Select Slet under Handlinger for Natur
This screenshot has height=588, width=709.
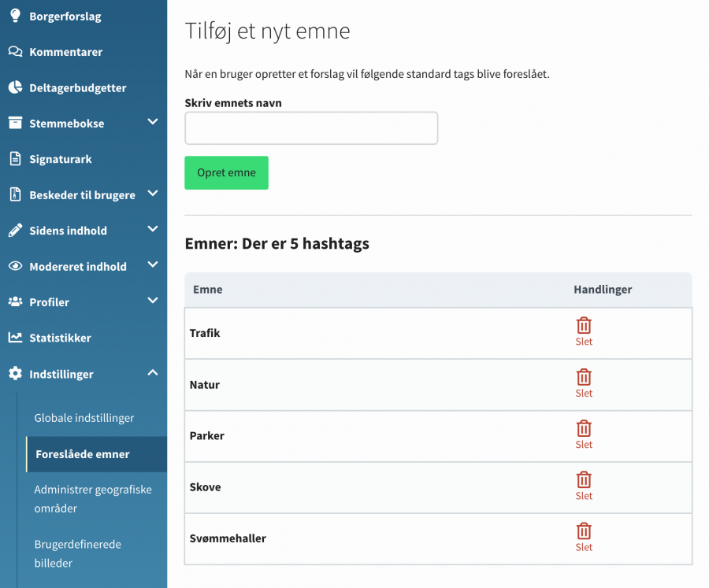point(583,378)
